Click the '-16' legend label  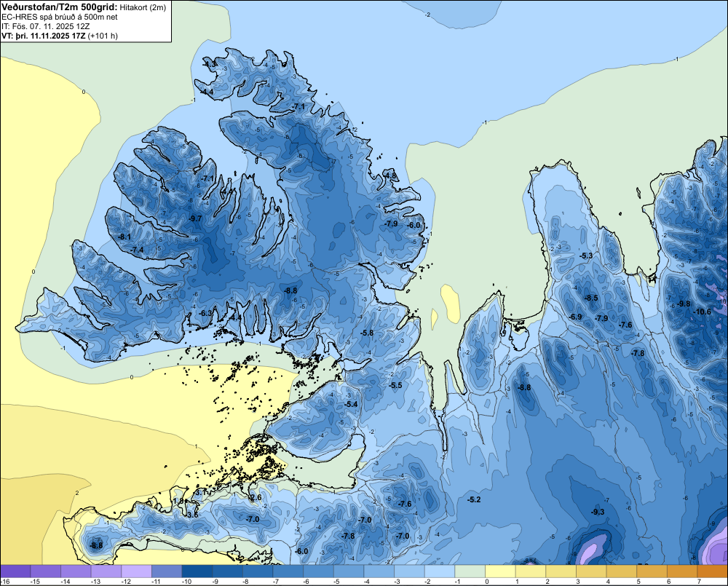point(4,582)
